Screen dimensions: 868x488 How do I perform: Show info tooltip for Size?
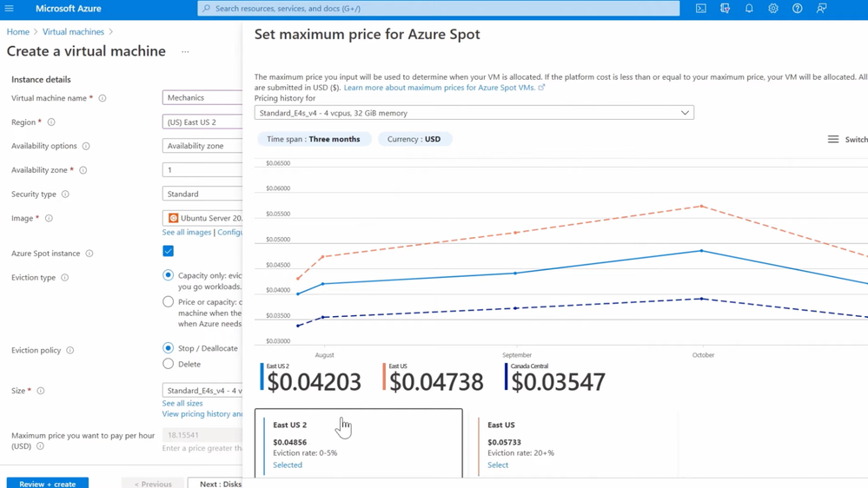(x=41, y=391)
